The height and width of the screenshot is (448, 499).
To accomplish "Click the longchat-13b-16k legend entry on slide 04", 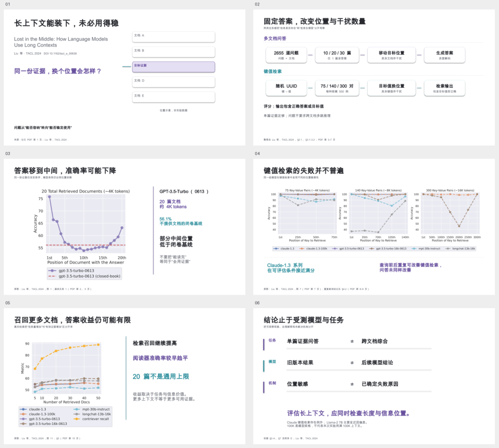I will 460,248.
